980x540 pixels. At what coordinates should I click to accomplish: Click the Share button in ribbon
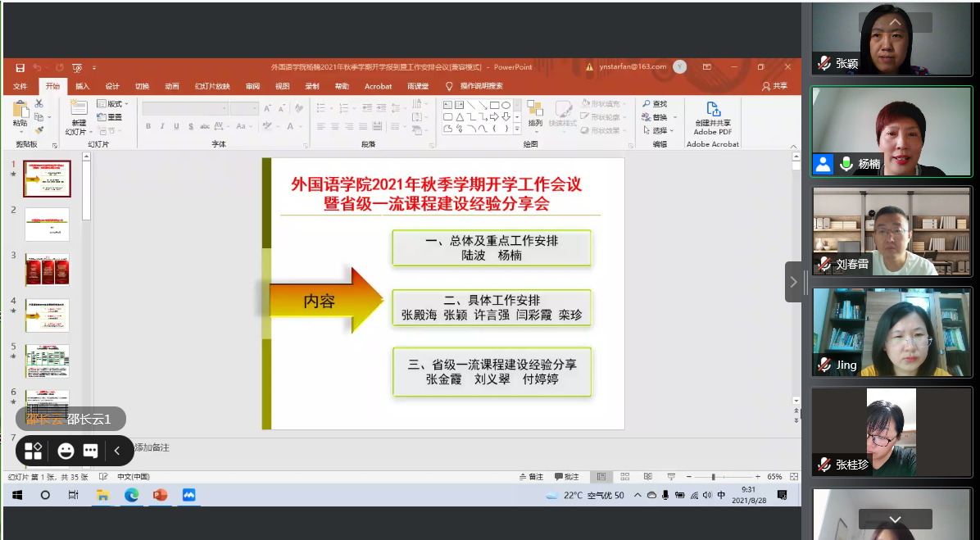coord(774,86)
